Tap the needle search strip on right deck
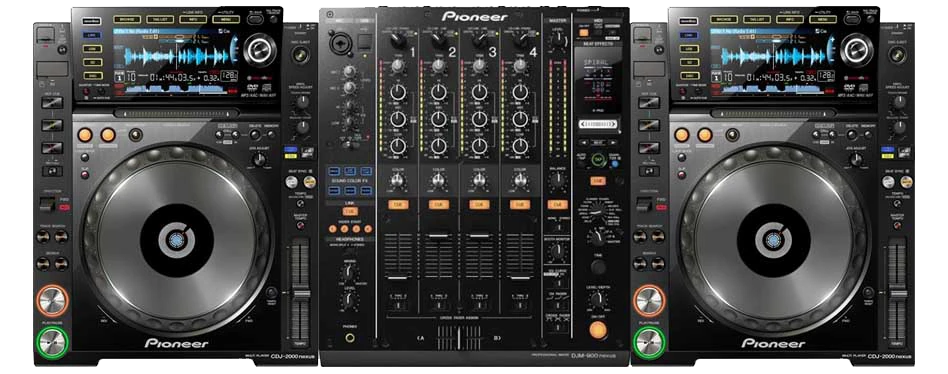The height and width of the screenshot is (374, 948). click(774, 113)
